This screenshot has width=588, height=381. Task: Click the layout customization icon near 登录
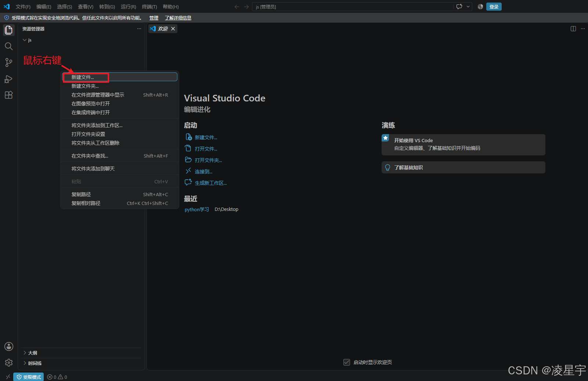(x=480, y=7)
